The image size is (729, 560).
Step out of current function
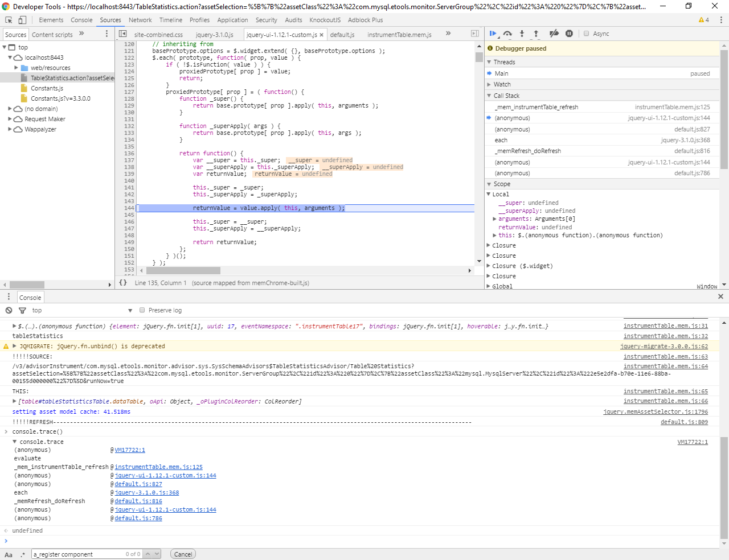click(x=536, y=34)
